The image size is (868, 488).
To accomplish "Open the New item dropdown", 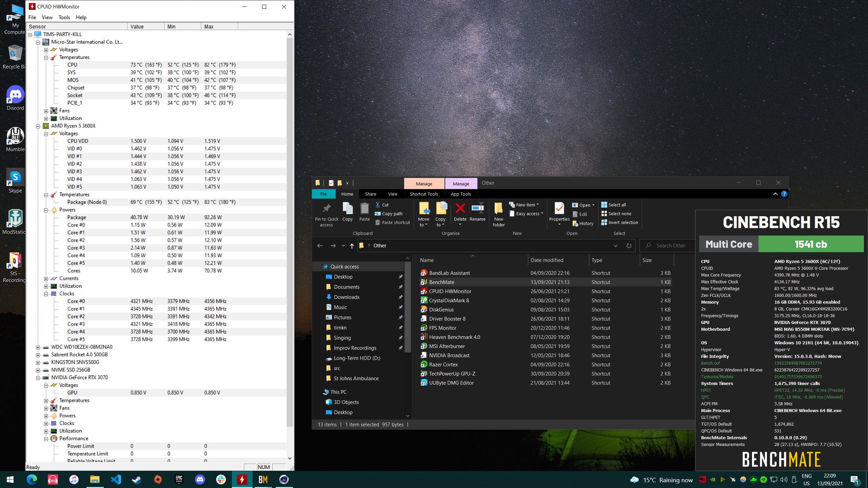I will point(524,205).
